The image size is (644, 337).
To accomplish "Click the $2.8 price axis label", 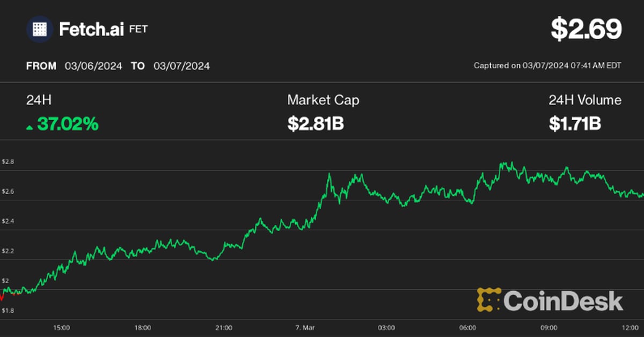I will click(x=8, y=162).
